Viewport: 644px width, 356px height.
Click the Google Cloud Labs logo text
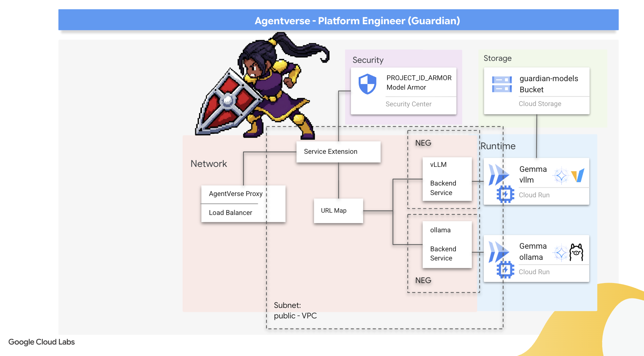click(x=42, y=342)
